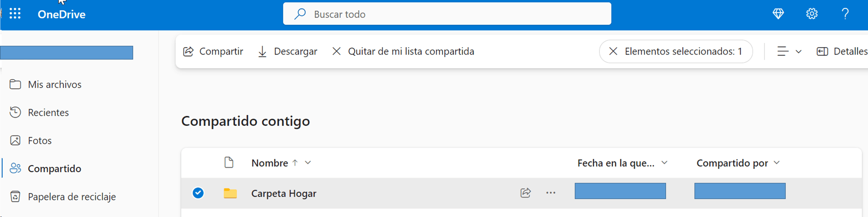Image resolution: width=868 pixels, height=217 pixels.
Task: Toggle the Detalles pane
Action: click(841, 51)
